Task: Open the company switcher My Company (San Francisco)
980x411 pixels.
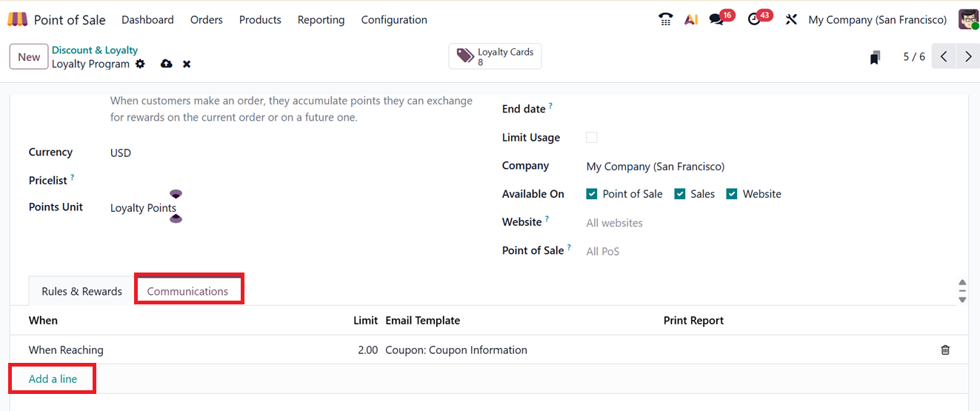Action: 877,20
